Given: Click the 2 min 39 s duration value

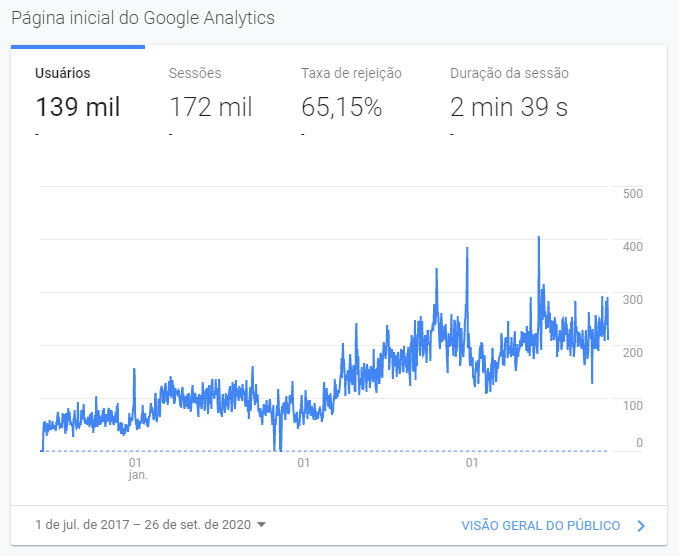Looking at the screenshot, I should coord(509,107).
